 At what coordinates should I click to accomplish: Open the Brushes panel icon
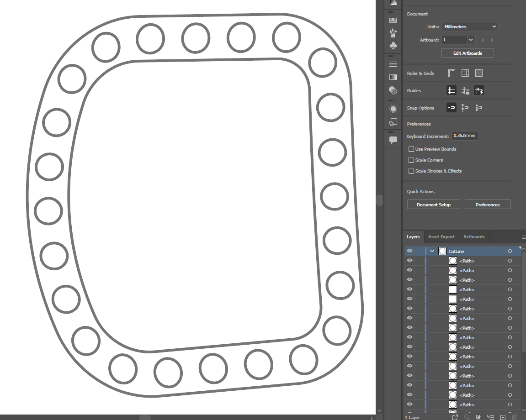click(393, 33)
